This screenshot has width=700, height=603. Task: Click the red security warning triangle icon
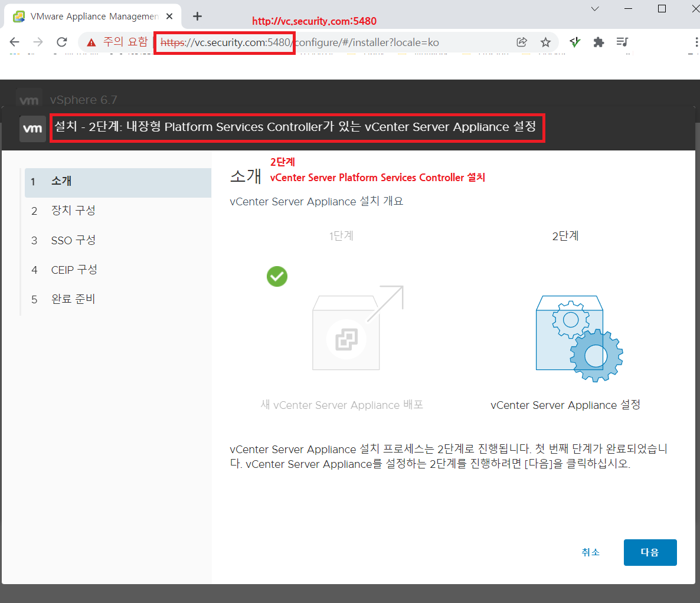(91, 42)
